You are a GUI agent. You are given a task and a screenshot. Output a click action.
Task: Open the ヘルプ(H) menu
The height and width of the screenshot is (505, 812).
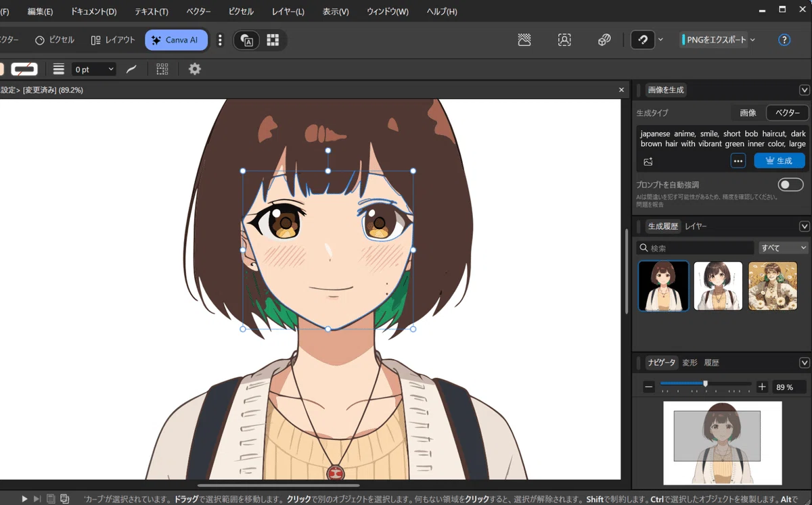[x=442, y=11]
